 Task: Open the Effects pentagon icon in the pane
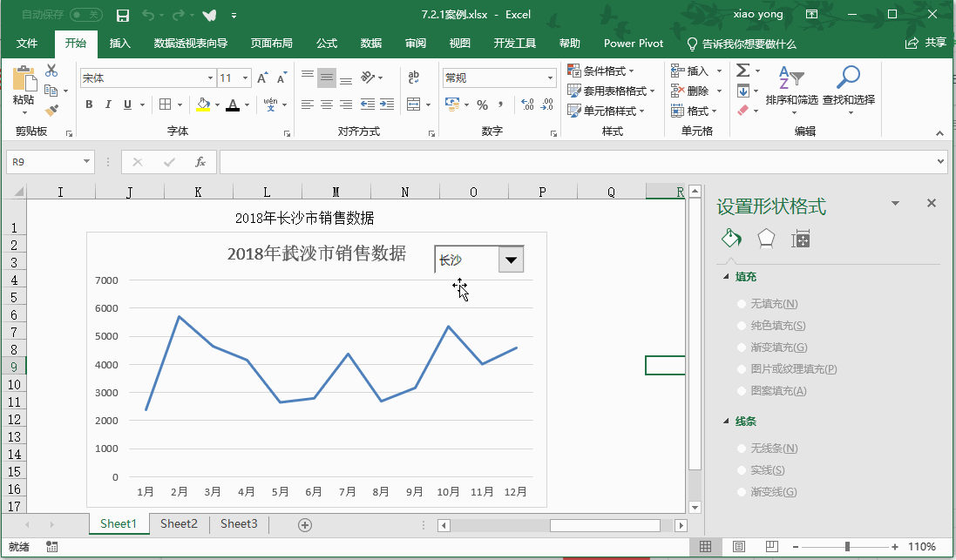pos(766,239)
